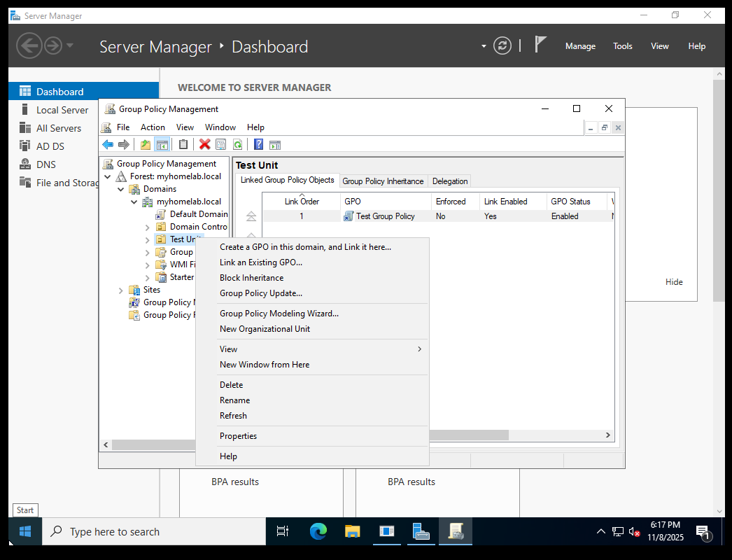Viewport: 732px width, 560px height.
Task: Toggle Block Inheritance in context menu
Action: tap(251, 278)
